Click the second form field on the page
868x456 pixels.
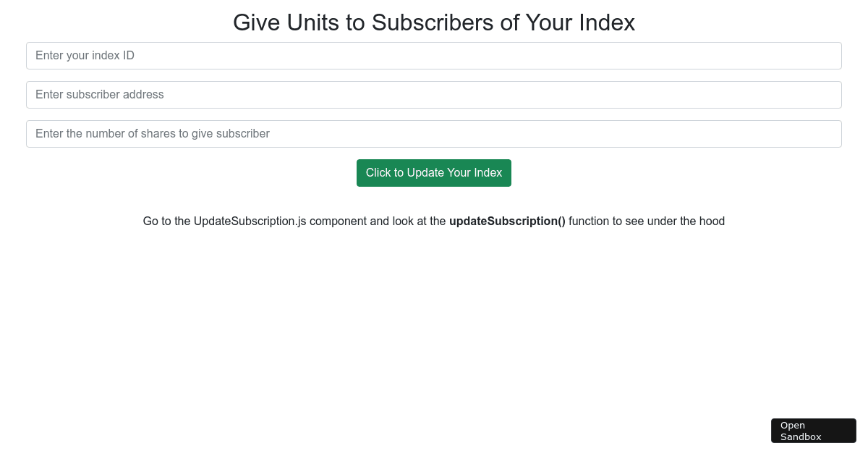coord(434,95)
